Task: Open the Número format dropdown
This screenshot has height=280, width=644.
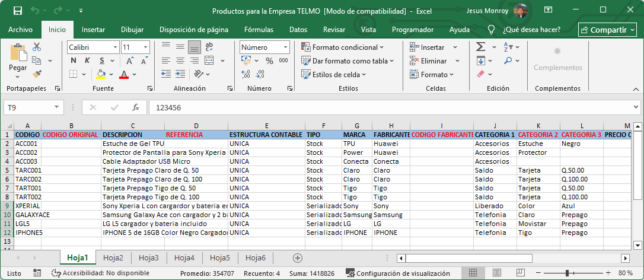Action: pos(285,47)
